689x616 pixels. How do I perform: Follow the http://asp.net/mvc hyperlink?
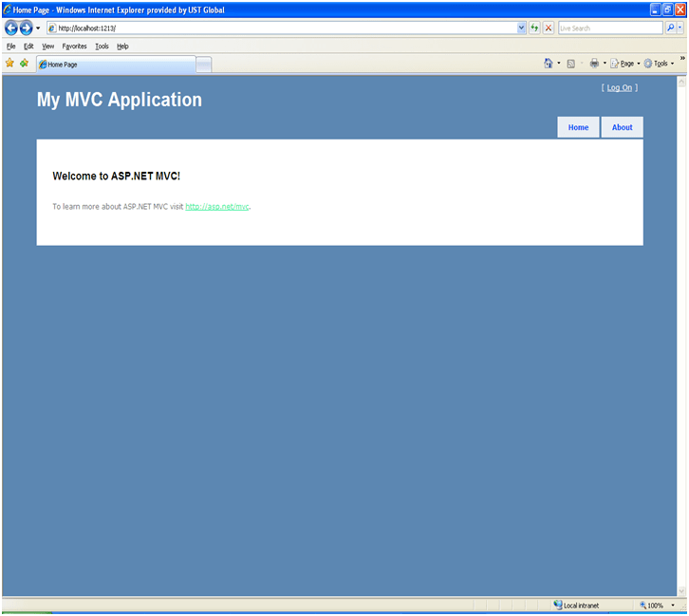click(x=216, y=206)
